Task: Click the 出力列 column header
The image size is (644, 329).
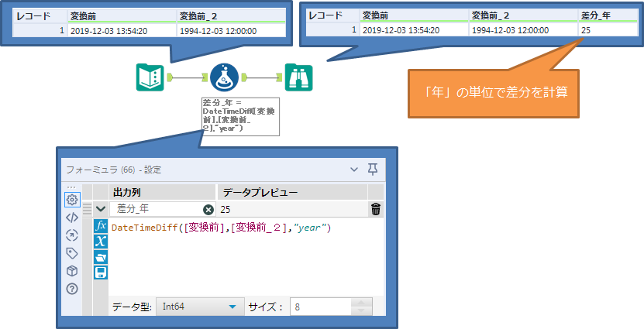Action: point(162,192)
